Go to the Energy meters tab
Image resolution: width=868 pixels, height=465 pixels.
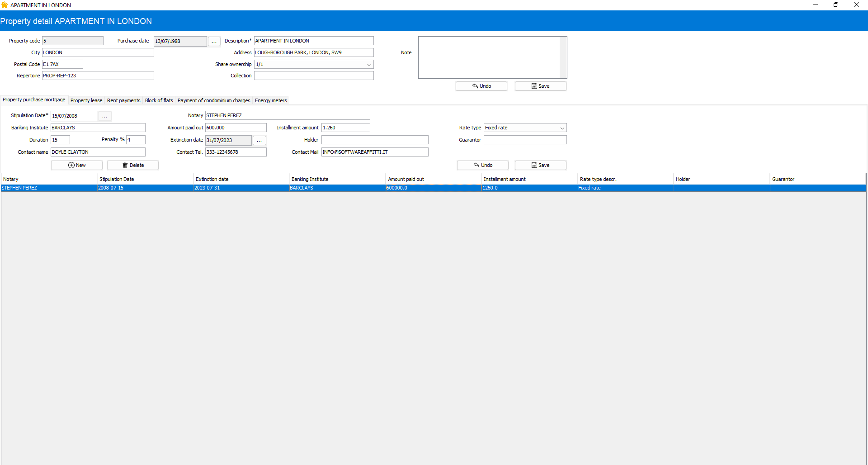271,100
